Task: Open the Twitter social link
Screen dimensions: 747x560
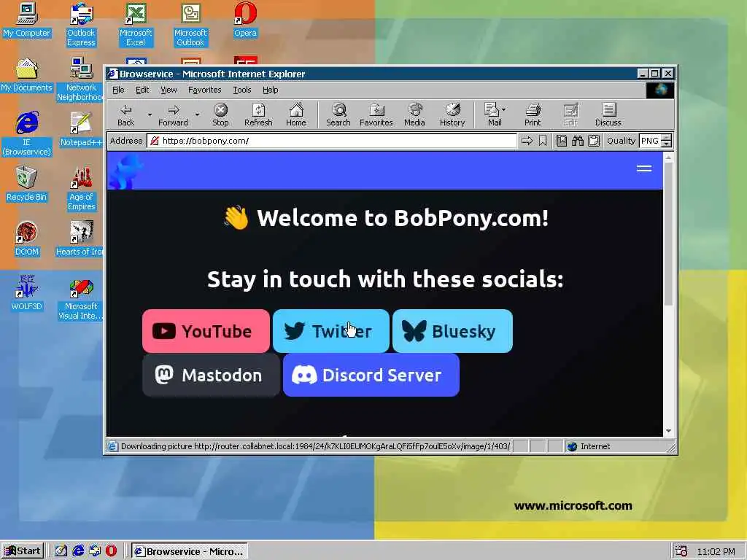Action: [331, 331]
